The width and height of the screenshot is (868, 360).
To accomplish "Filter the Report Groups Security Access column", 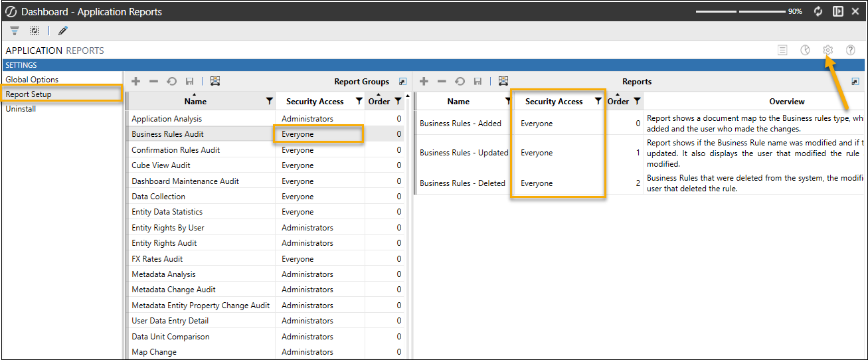I will click(359, 102).
